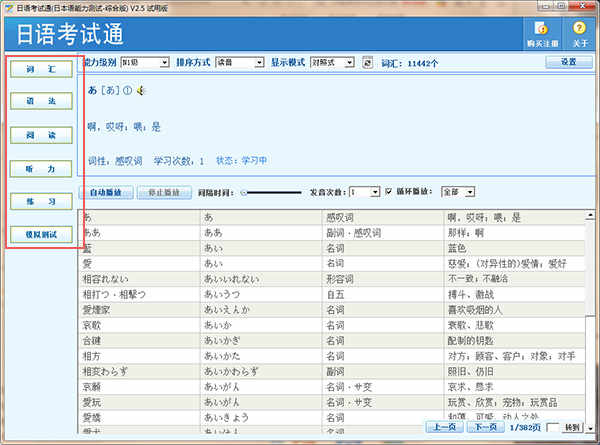The height and width of the screenshot is (445, 600).
Task: Expand the 发音次数 count dropdown
Action: coord(364,191)
